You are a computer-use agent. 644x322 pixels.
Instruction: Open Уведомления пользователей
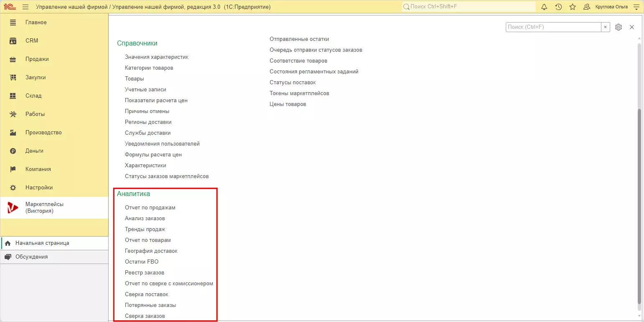(x=162, y=144)
